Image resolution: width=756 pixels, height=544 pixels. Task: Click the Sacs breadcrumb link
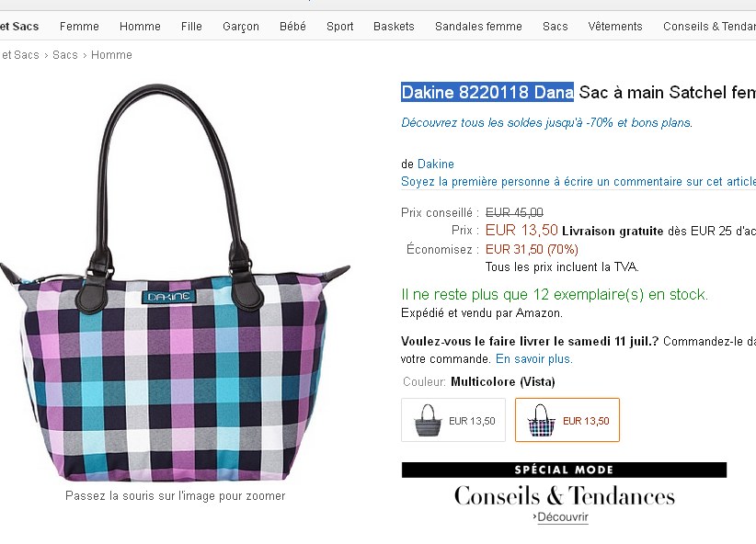point(65,55)
